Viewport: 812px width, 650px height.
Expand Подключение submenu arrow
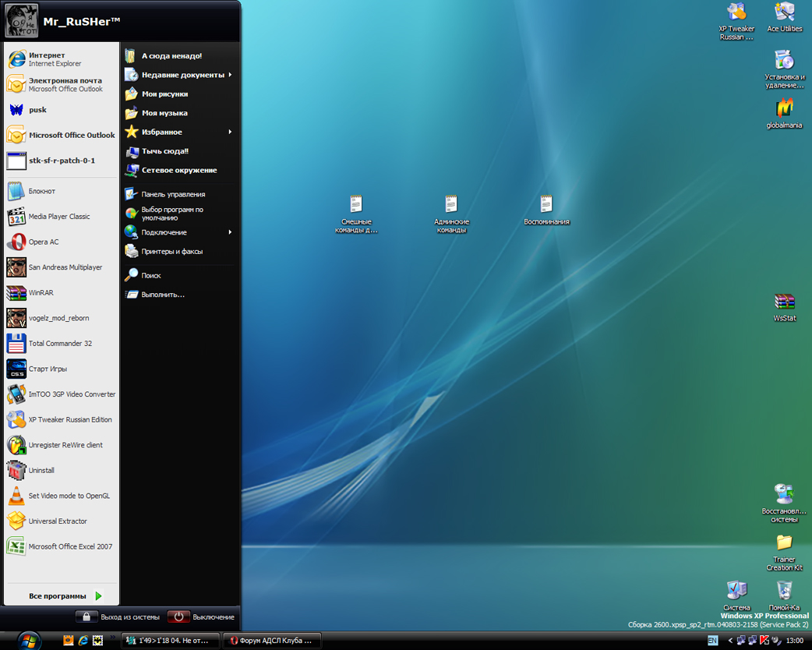[230, 232]
